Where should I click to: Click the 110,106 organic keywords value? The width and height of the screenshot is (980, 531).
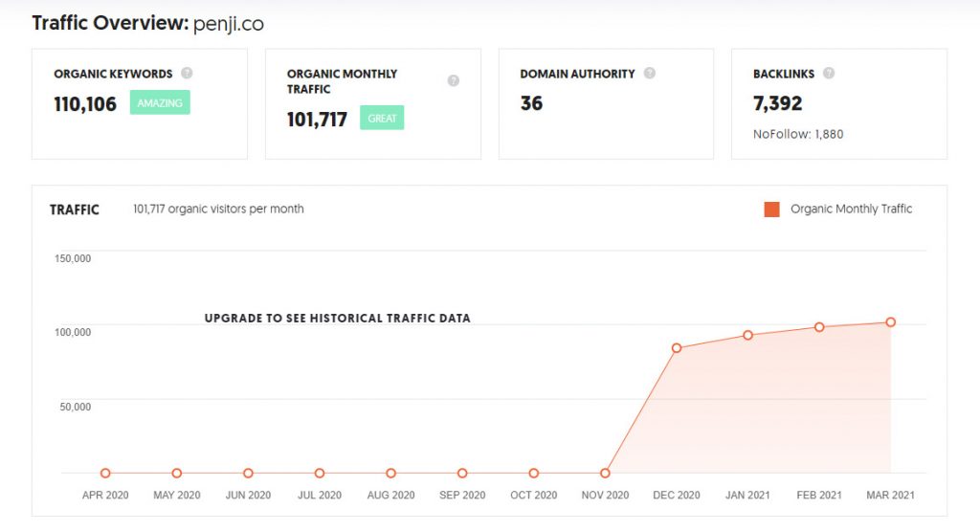85,103
